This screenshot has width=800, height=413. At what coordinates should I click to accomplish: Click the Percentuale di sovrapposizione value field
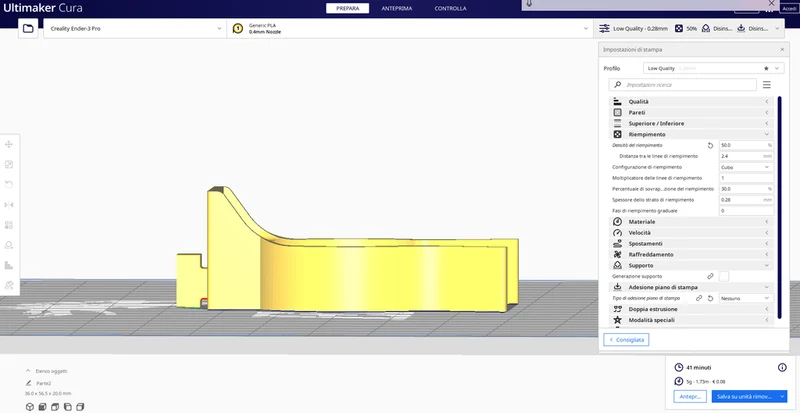pyautogui.click(x=746, y=189)
